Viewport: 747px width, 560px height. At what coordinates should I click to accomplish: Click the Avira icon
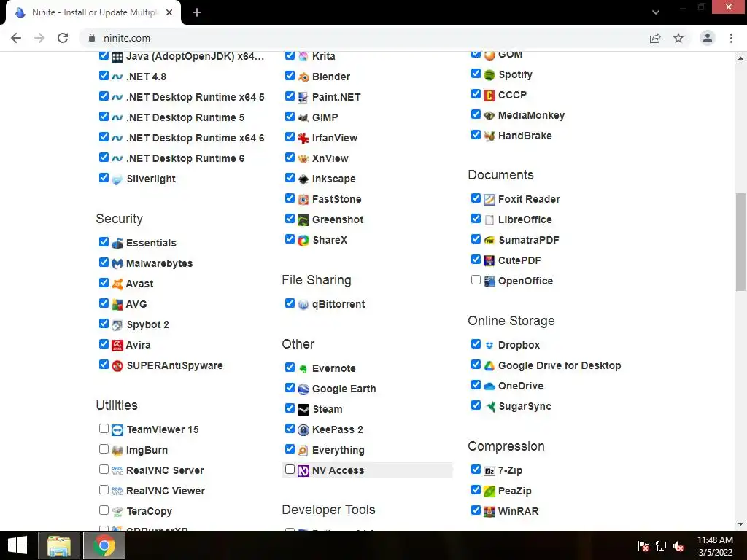pos(117,345)
